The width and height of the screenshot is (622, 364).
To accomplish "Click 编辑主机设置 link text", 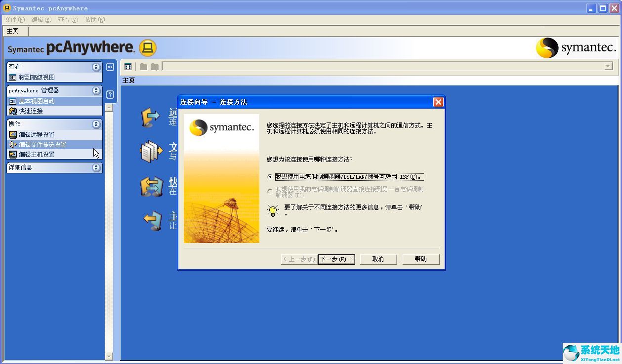I will tap(37, 155).
